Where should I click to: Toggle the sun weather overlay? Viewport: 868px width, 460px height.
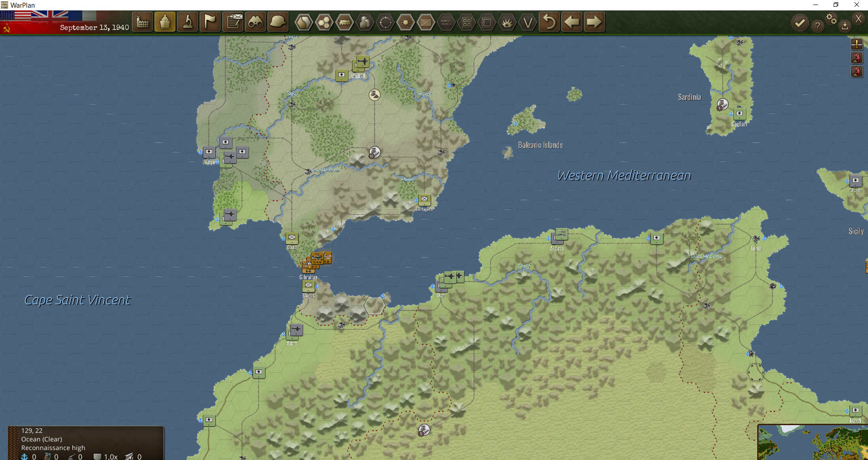pyautogui.click(x=406, y=22)
